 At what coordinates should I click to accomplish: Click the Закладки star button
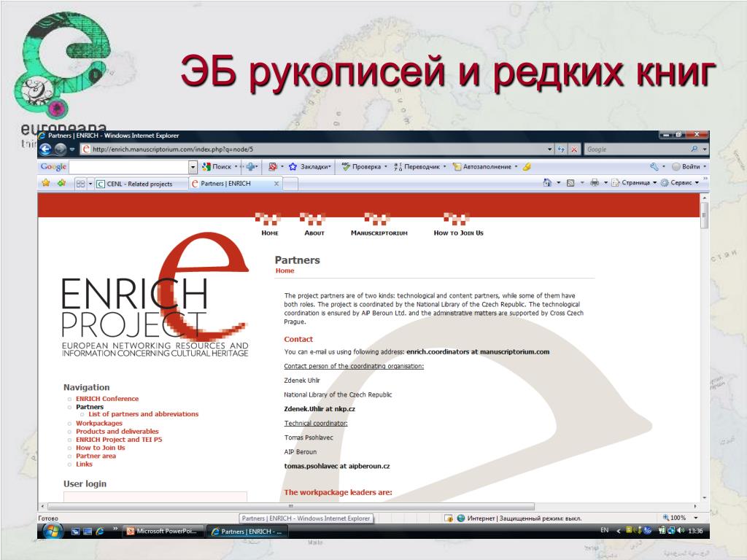tap(309, 167)
